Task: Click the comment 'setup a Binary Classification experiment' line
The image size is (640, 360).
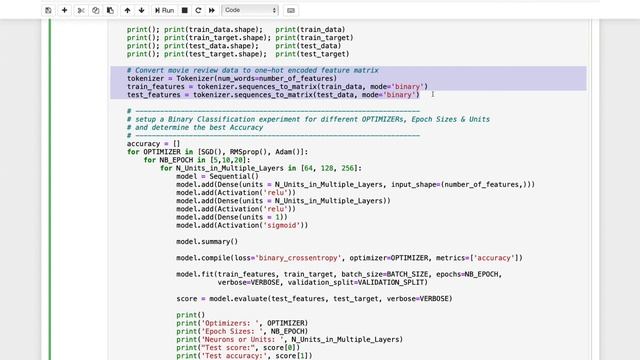Action: tap(308, 119)
